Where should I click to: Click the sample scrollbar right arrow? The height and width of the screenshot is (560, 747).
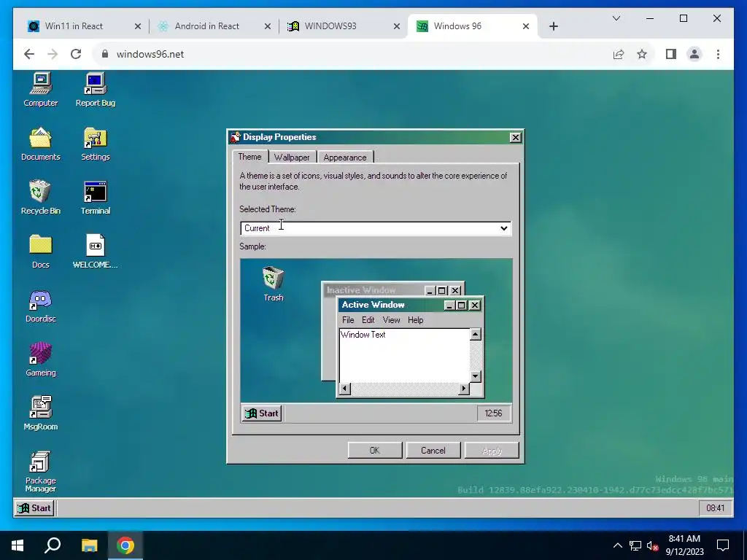463,389
